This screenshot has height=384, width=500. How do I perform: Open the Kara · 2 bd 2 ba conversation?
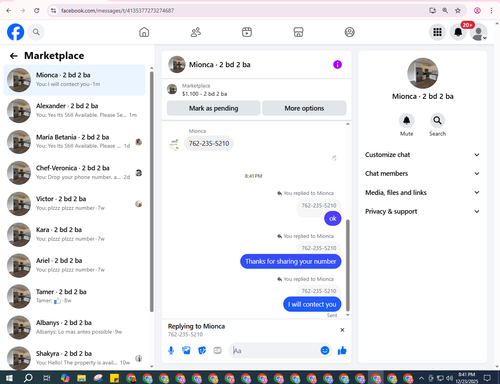tap(74, 235)
